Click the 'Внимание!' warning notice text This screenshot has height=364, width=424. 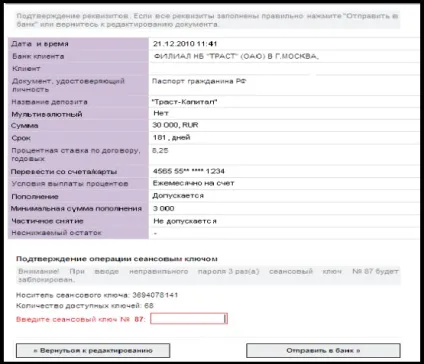pos(208,275)
